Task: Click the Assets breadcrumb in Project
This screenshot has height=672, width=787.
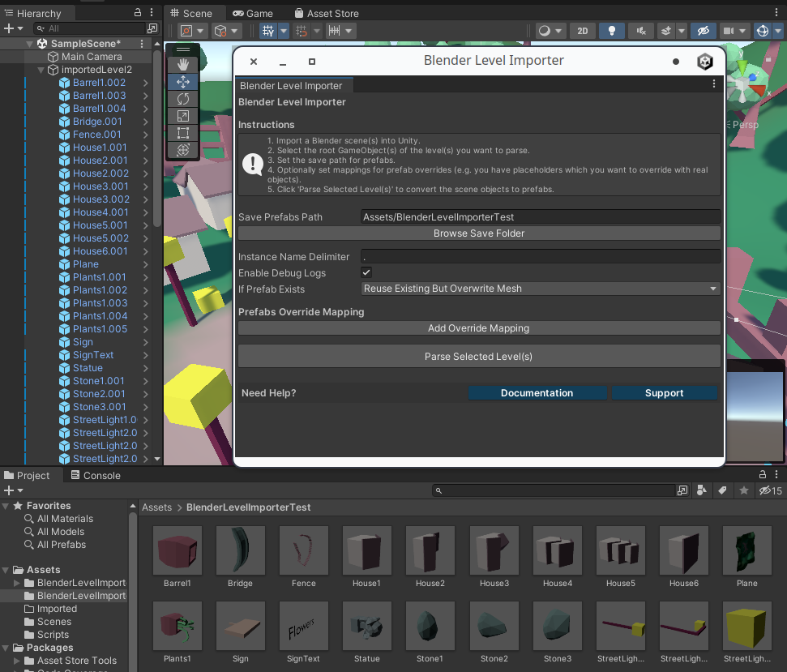Action: (156, 507)
